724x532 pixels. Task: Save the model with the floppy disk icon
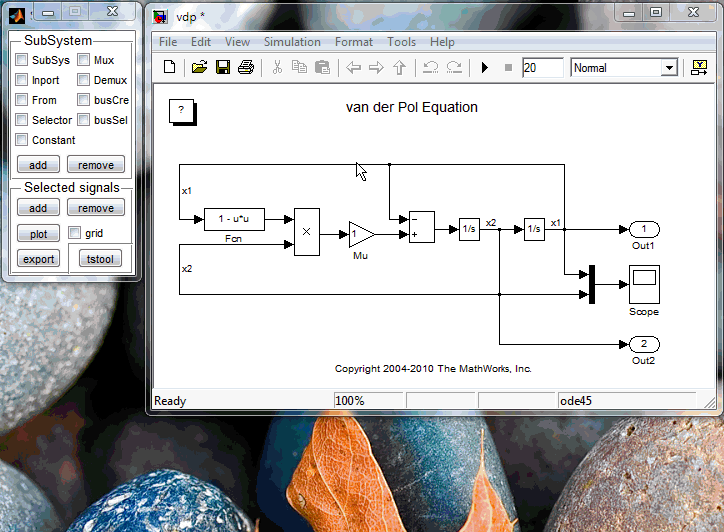coord(222,68)
